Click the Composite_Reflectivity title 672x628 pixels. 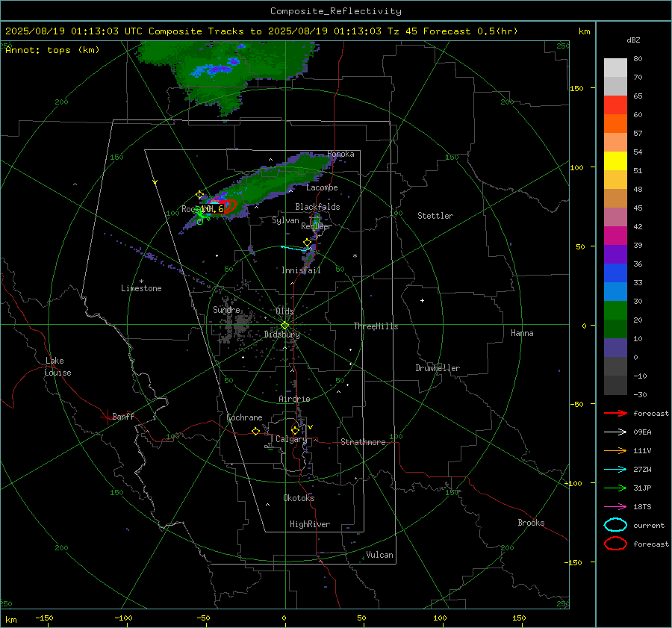(x=336, y=11)
